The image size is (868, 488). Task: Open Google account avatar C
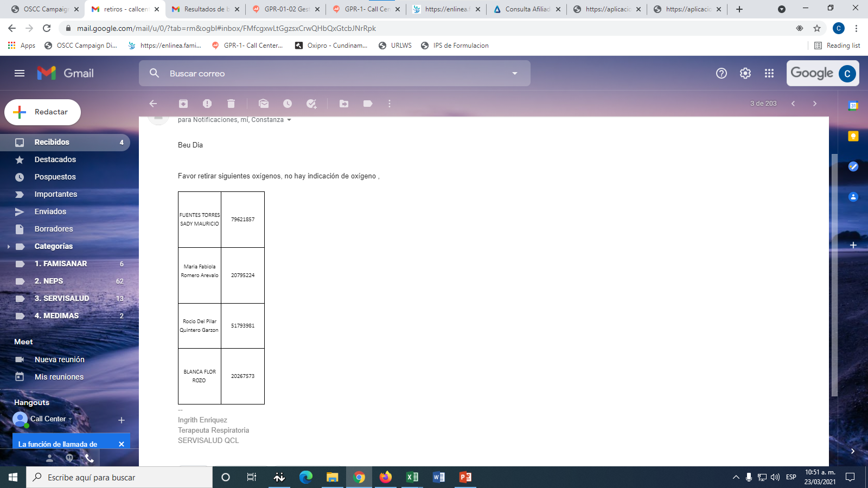[847, 73]
